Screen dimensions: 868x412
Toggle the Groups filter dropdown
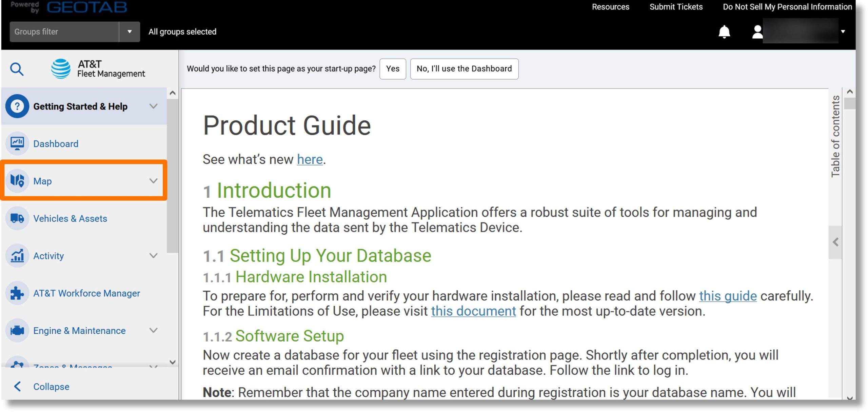click(129, 32)
